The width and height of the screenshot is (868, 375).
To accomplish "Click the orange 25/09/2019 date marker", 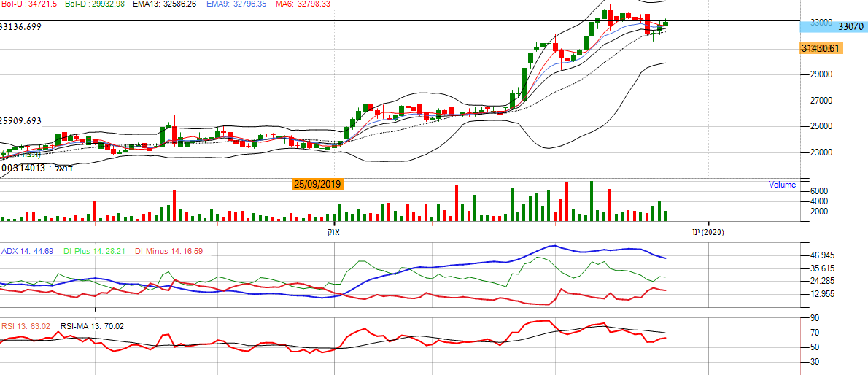I will pos(317,185).
